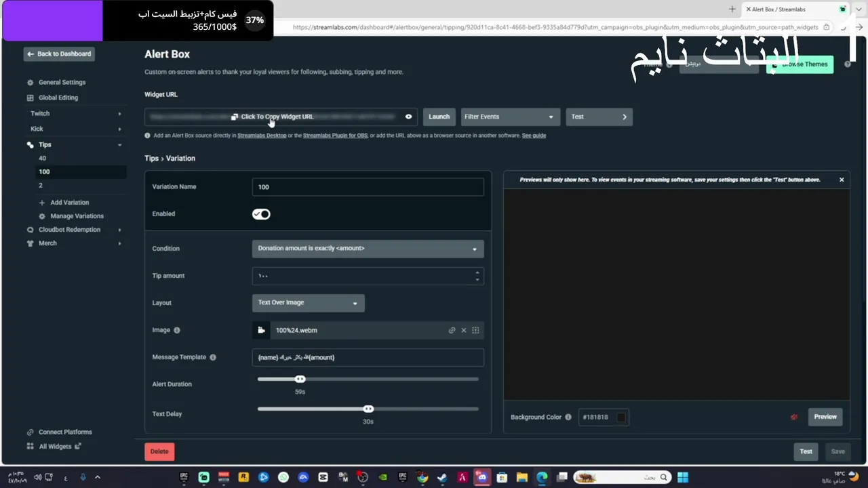Open the background color swatch
The image size is (868, 488).
[x=621, y=418]
